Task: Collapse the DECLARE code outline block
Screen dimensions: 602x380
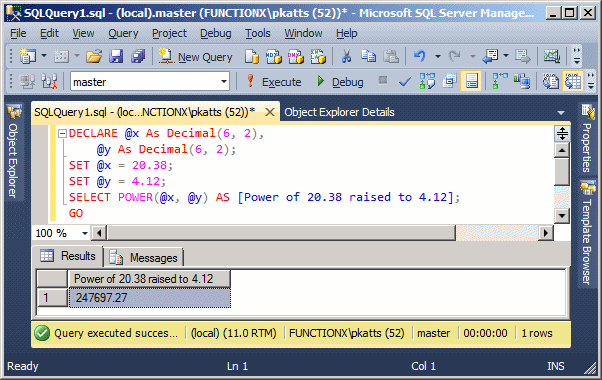Action: pyautogui.click(x=62, y=134)
